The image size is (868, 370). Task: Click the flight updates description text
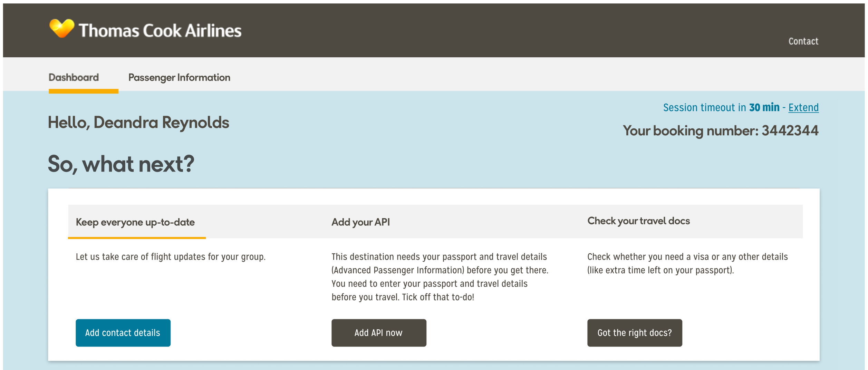[171, 257]
